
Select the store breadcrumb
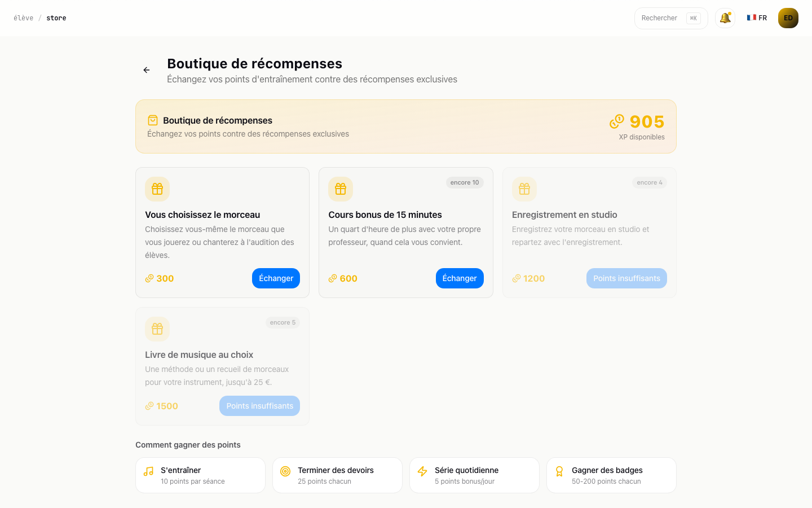click(56, 18)
